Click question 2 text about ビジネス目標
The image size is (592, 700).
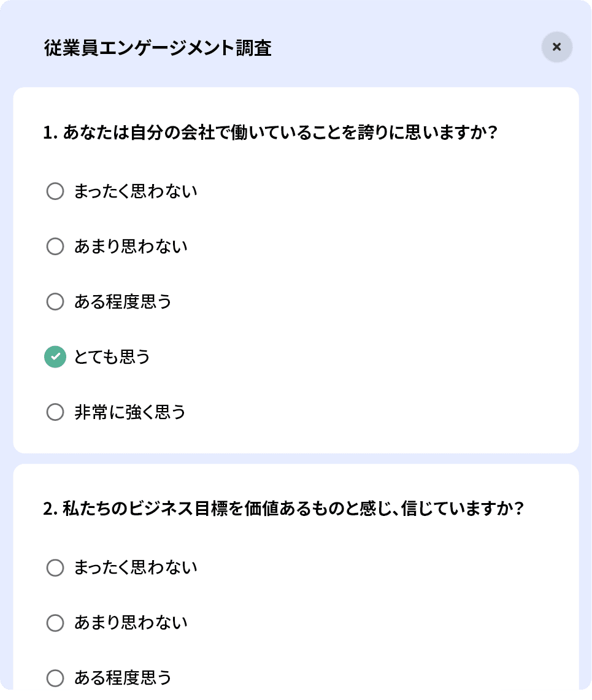[x=283, y=509]
